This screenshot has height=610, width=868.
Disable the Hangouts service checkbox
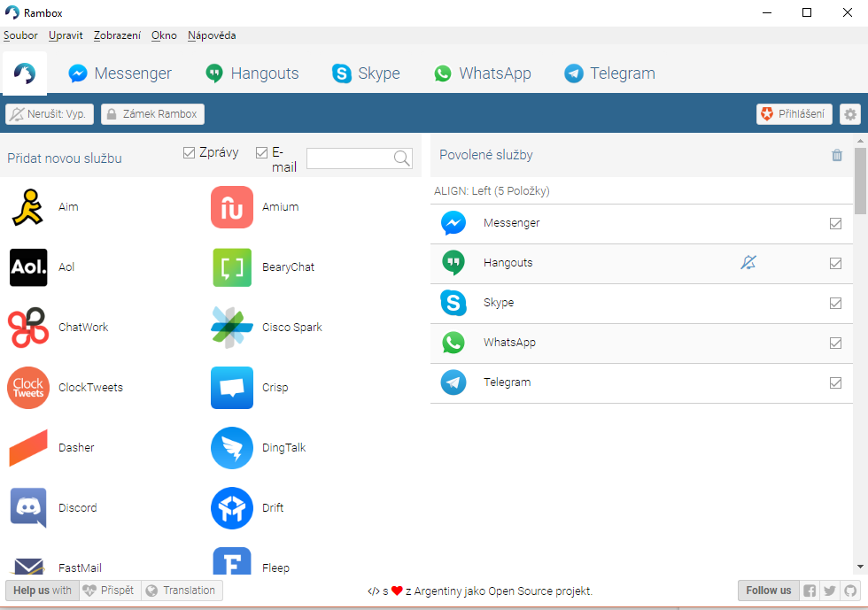[836, 264]
